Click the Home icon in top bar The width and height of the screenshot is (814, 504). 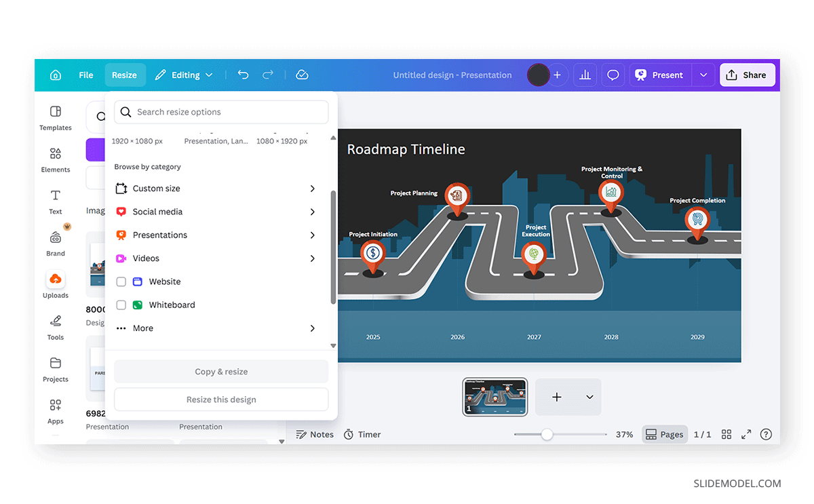56,75
